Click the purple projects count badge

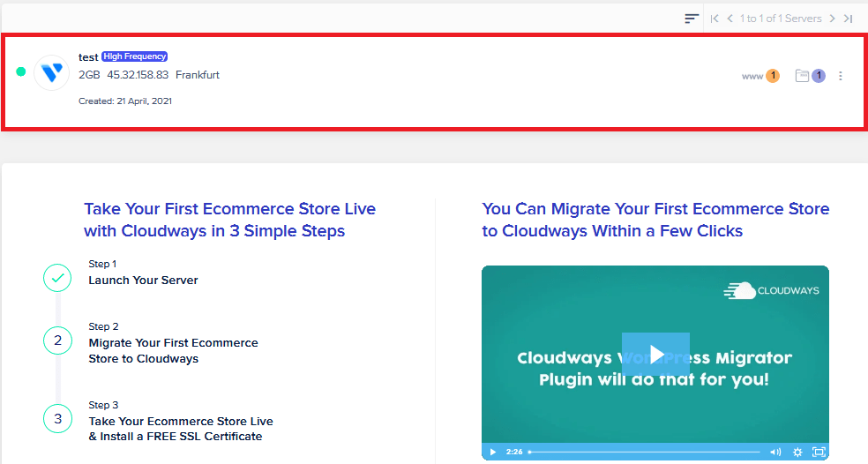click(819, 76)
